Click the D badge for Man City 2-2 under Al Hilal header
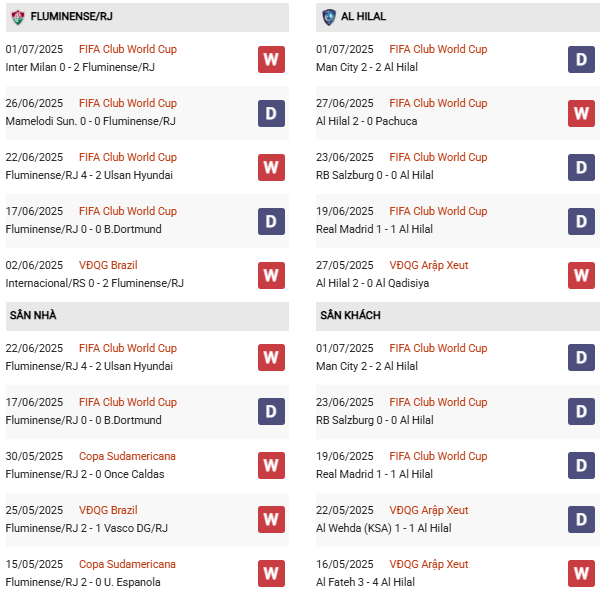This screenshot has width=600, height=597. [x=581, y=59]
